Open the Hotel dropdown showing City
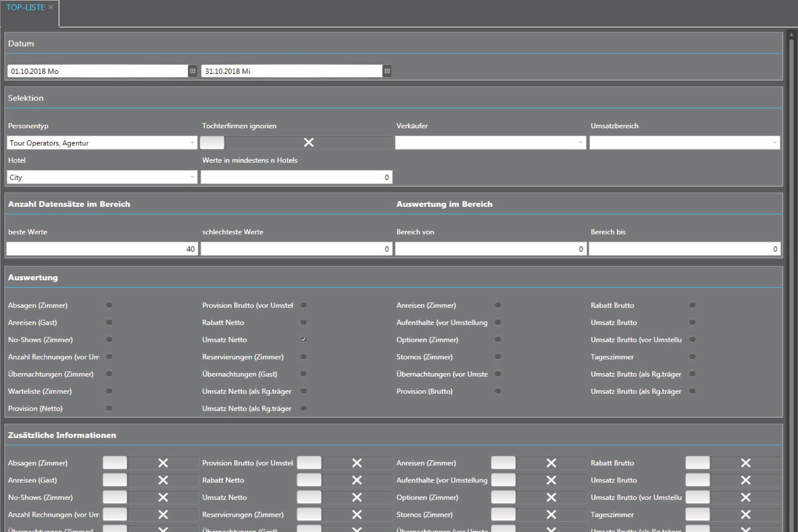 pos(193,177)
